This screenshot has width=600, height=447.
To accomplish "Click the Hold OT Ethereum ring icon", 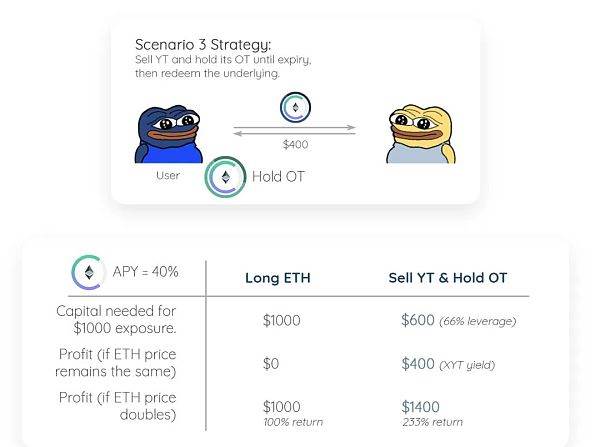I will pyautogui.click(x=225, y=177).
